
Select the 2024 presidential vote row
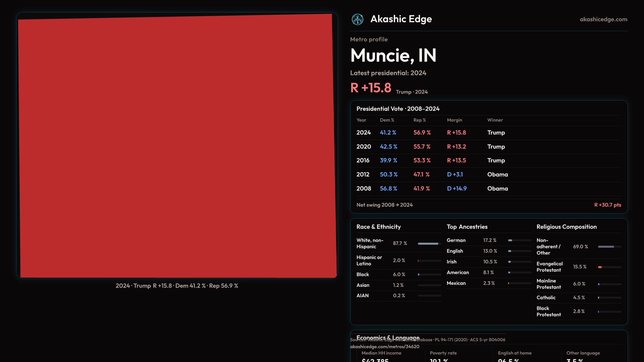click(488, 133)
